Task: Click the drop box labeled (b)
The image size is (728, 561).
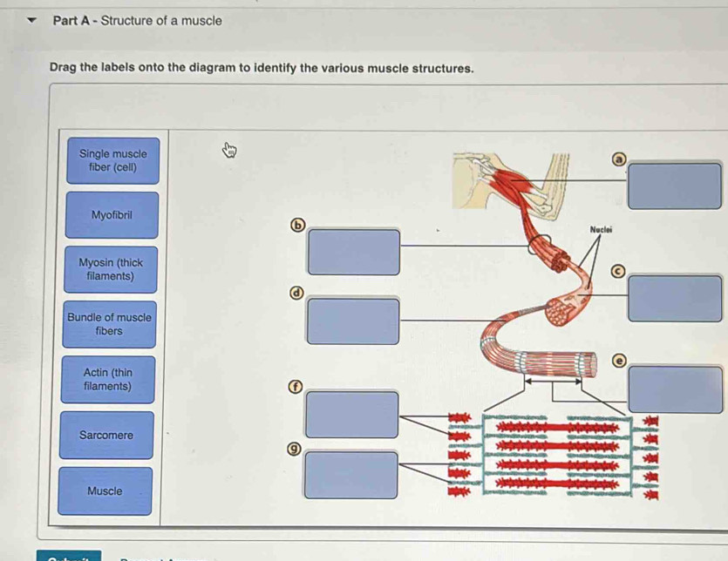Action: pos(353,253)
